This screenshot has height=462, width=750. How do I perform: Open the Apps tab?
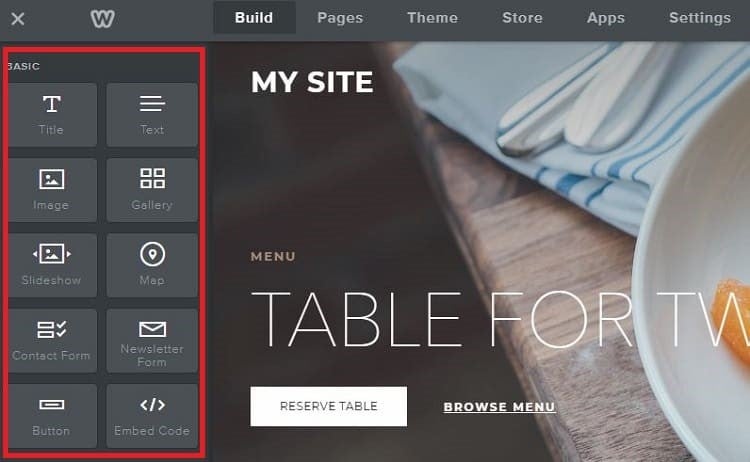tap(606, 18)
